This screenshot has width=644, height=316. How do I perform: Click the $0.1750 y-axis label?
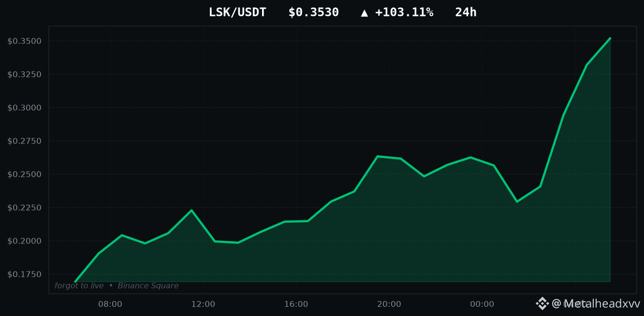point(25,274)
